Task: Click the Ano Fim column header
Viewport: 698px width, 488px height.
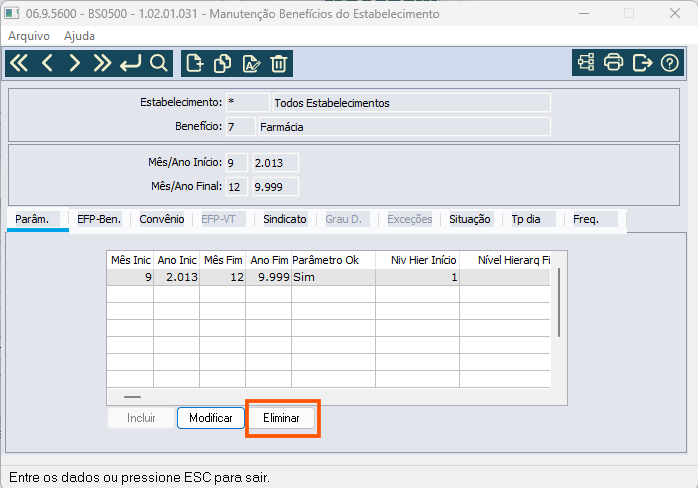Action: click(x=269, y=260)
